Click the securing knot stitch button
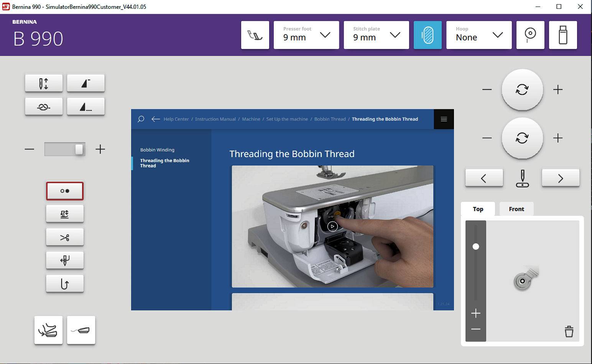592x364 pixels. 44,107
